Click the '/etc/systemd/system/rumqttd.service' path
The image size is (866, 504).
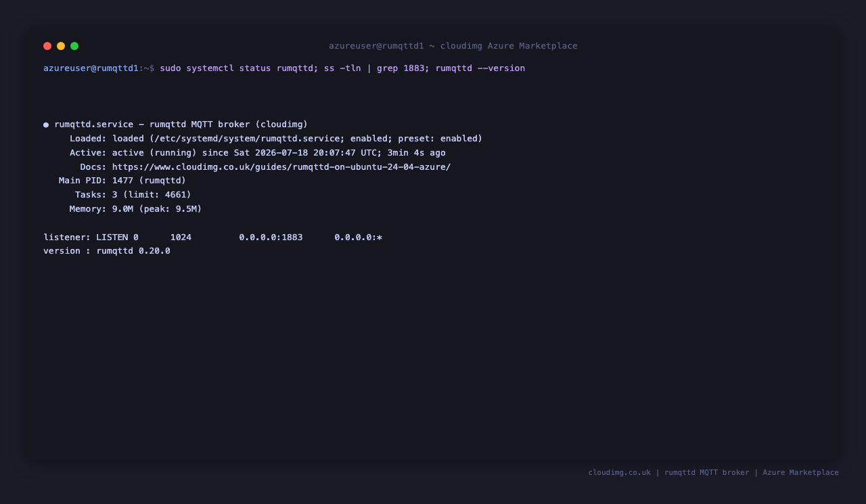click(247, 139)
